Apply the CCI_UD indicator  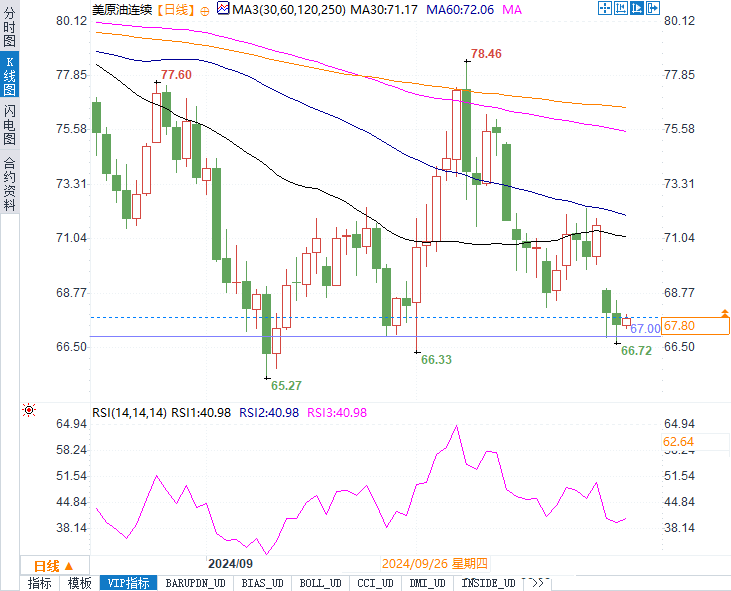pyautogui.click(x=375, y=583)
